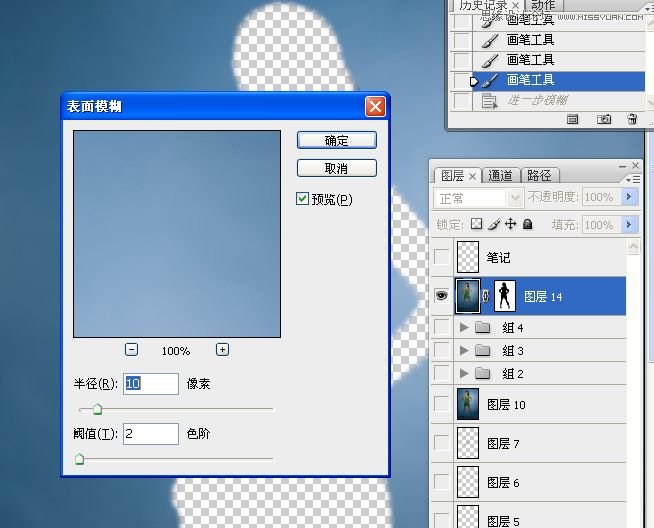The width and height of the screenshot is (654, 528).
Task: Open the Layers panel flyout menu
Action: coord(633,180)
